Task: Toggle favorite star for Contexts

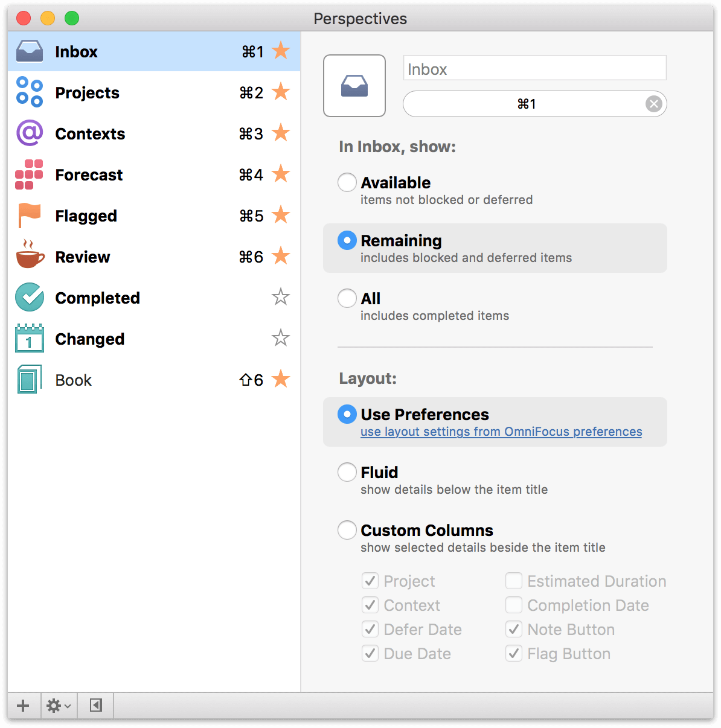Action: click(x=281, y=133)
